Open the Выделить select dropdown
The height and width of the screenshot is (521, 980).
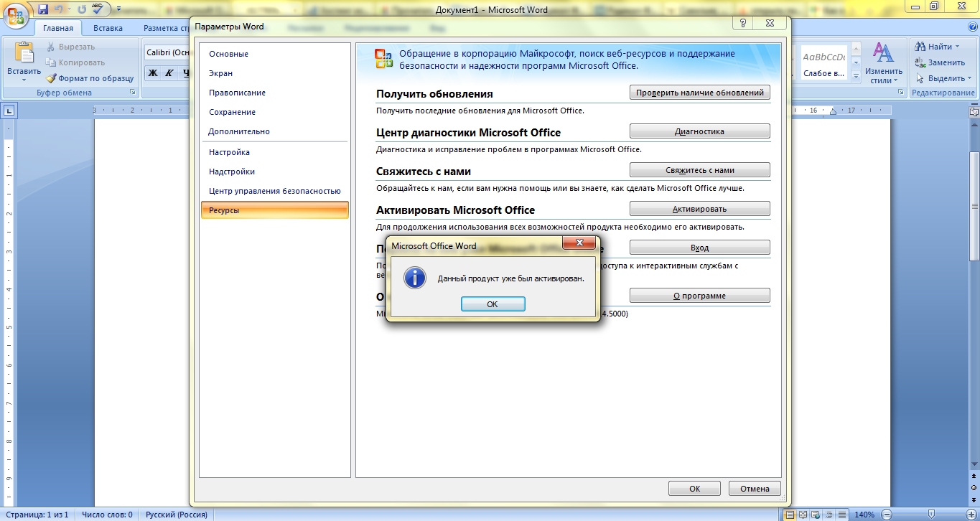(943, 78)
